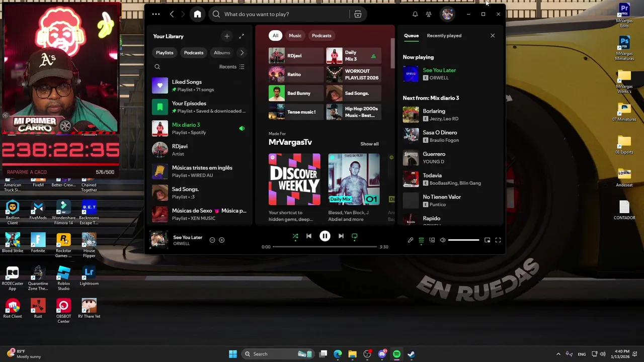Image resolution: width=644 pixels, height=362 pixels.
Task: Open the Daily Mix 01 card
Action: [x=354, y=187]
